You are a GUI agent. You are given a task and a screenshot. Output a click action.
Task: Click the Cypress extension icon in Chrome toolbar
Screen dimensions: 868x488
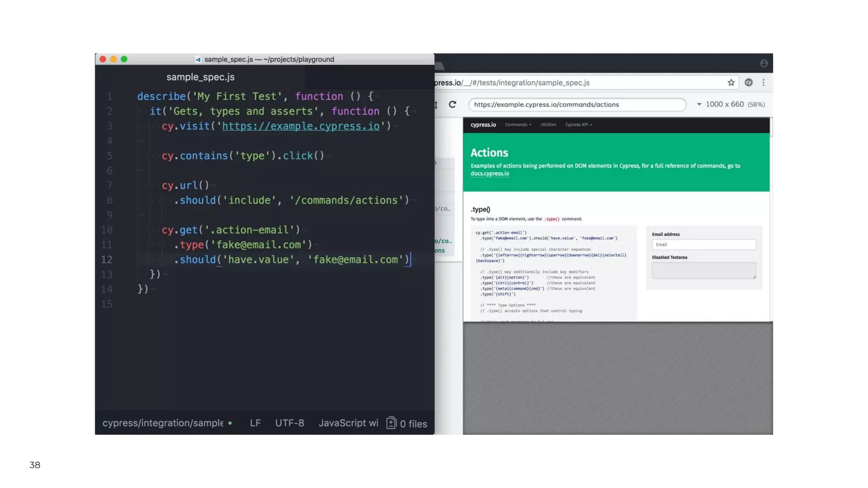point(748,83)
